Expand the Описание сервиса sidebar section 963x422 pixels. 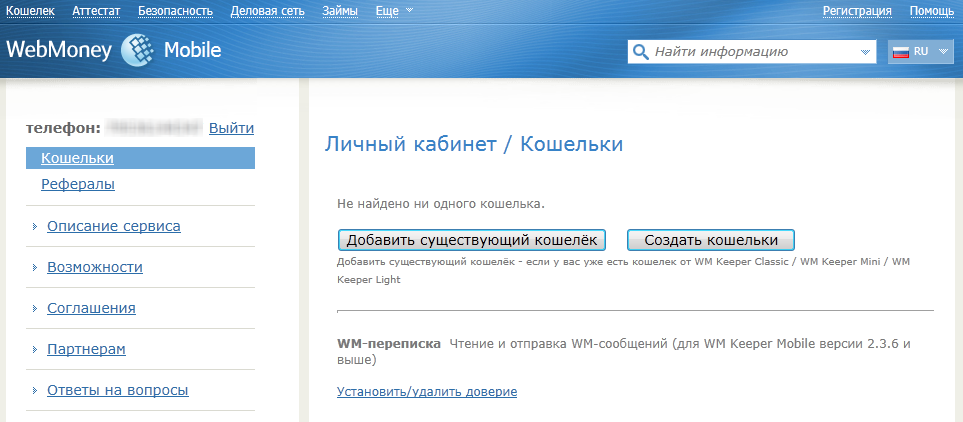[x=113, y=226]
